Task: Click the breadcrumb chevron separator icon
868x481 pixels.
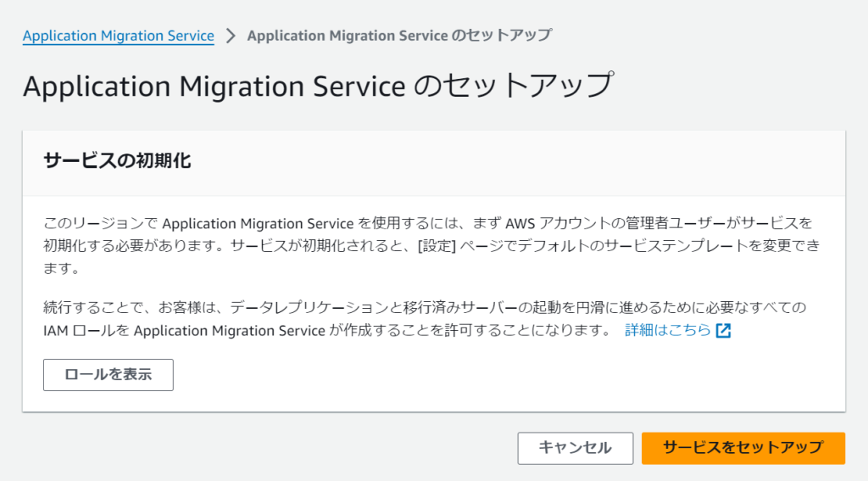Action: pos(231,36)
